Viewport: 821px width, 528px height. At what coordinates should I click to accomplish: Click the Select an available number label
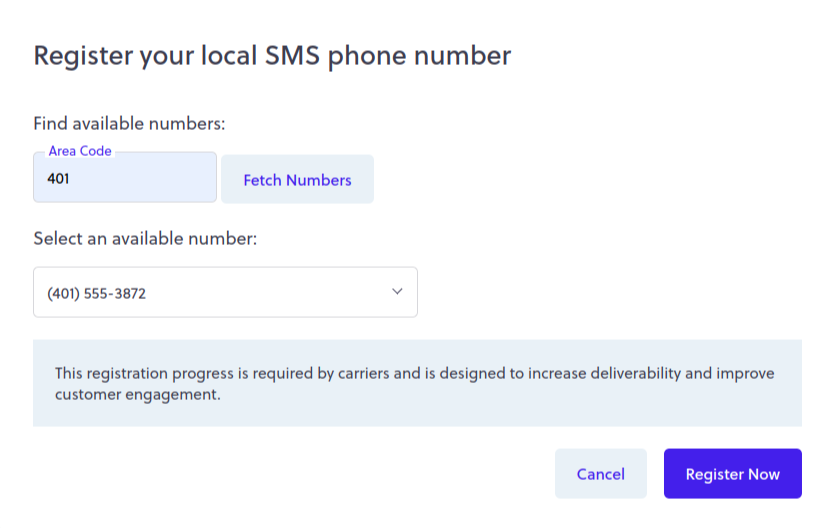145,239
